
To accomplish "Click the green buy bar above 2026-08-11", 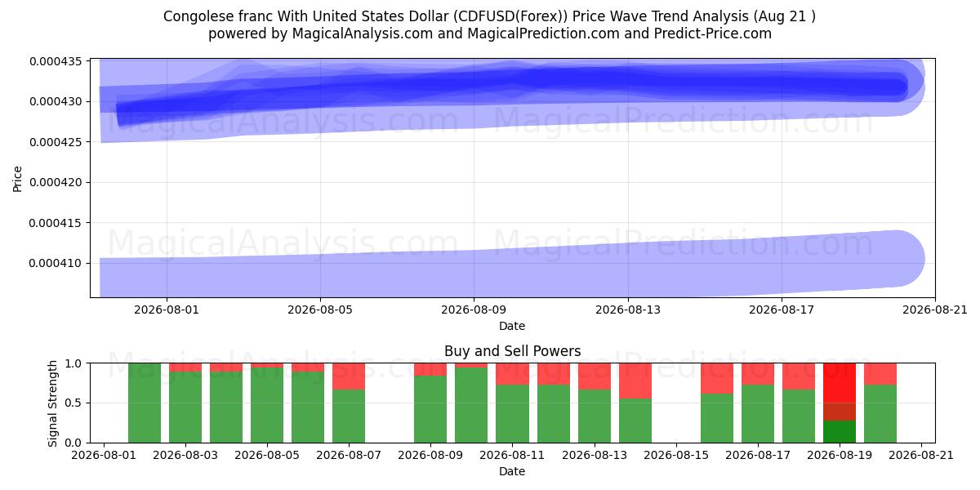I will 512,414.
